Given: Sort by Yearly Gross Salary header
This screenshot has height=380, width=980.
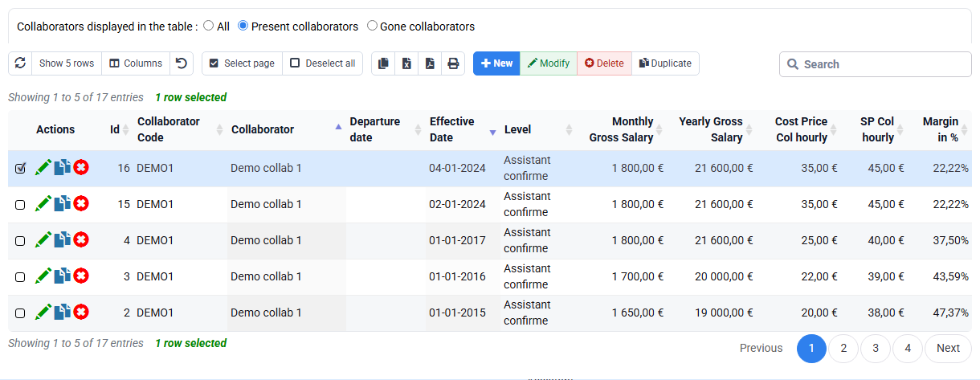Looking at the screenshot, I should 712,129.
